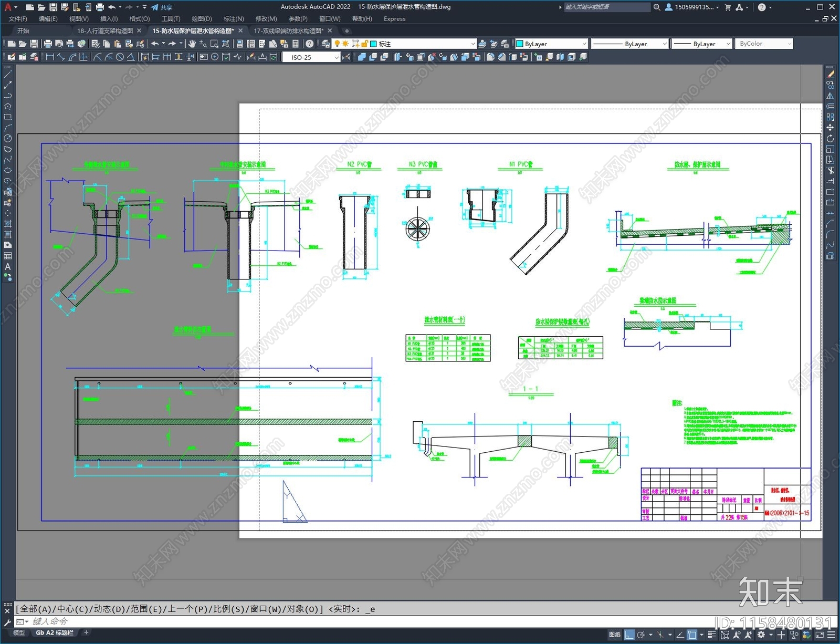Choose the multiline Text A tool

pos(7,267)
